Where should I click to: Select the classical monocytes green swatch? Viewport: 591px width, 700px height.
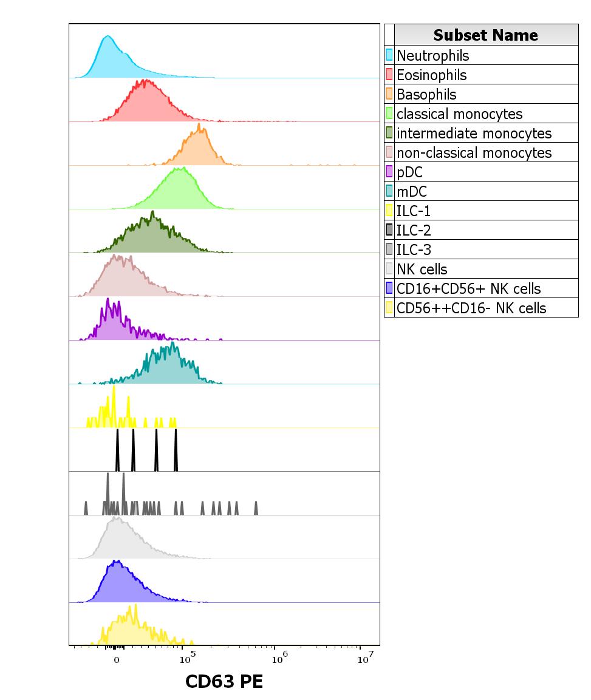[x=389, y=114]
